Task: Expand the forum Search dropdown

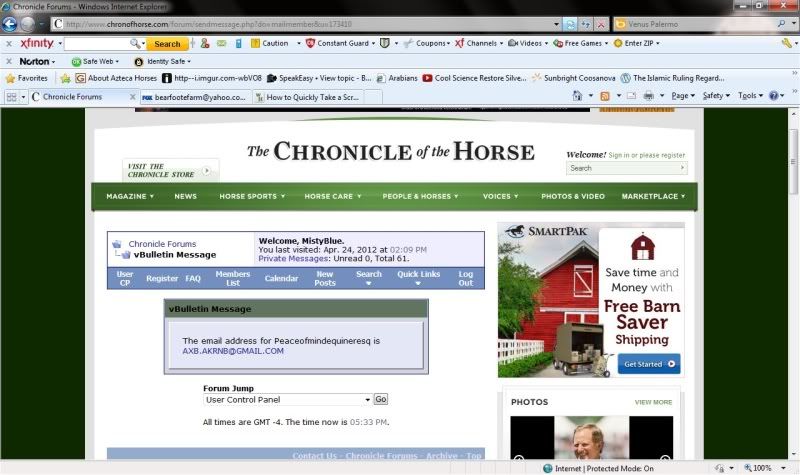Action: click(x=369, y=278)
